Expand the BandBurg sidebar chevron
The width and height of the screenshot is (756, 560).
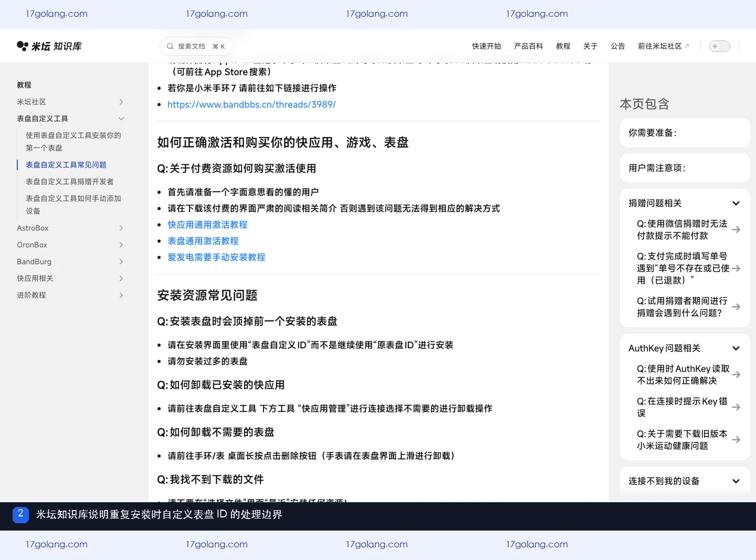click(x=121, y=262)
